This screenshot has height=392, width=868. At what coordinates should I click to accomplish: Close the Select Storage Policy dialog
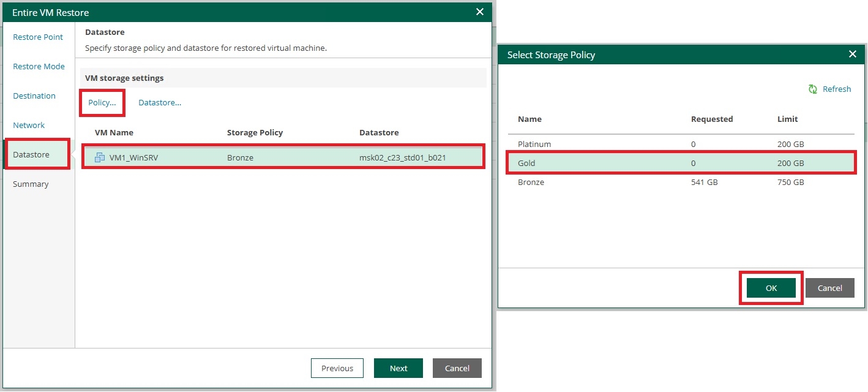pos(852,55)
